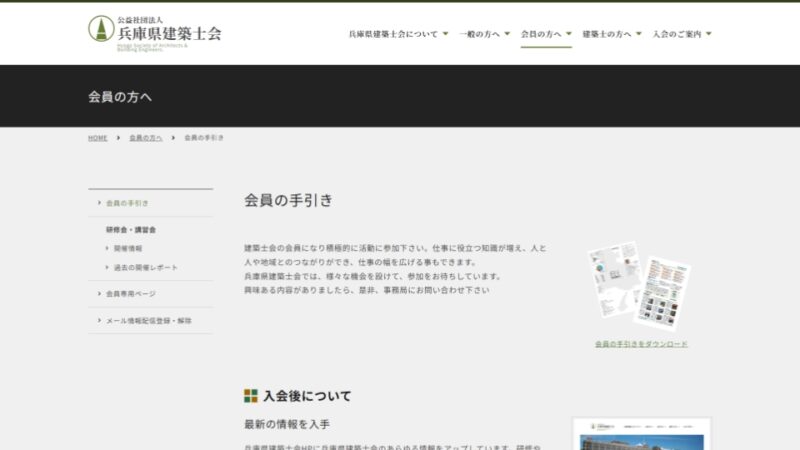Expand the arrow beside 入会のご案内
800x450 pixels.
[x=708, y=33]
